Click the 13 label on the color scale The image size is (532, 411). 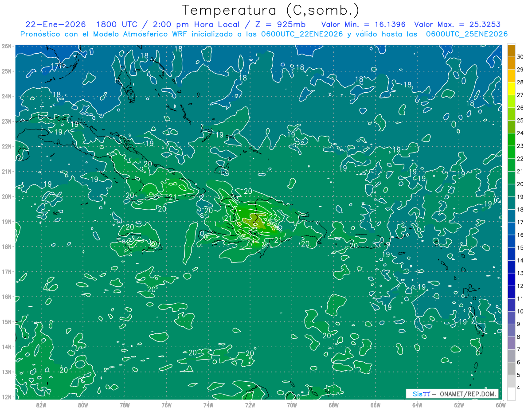[520, 273]
